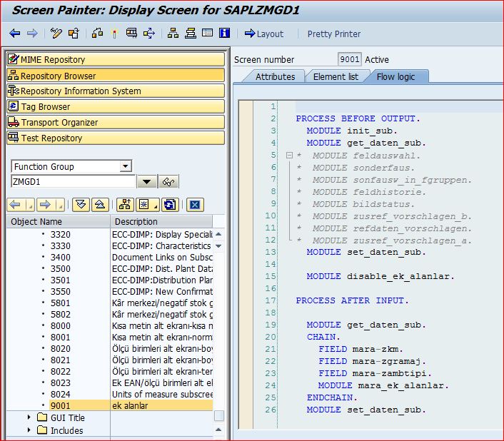This screenshot has width=504, height=441.
Task: Open the Test Repository
Action: (116, 138)
